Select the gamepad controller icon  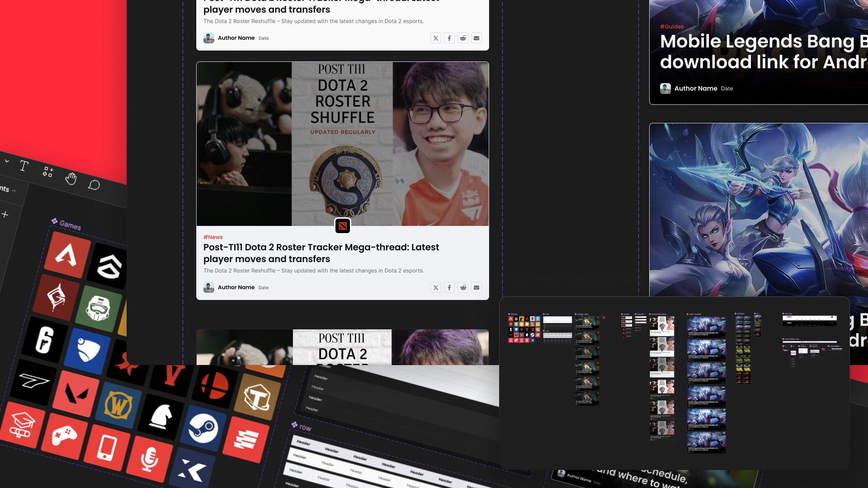click(65, 436)
